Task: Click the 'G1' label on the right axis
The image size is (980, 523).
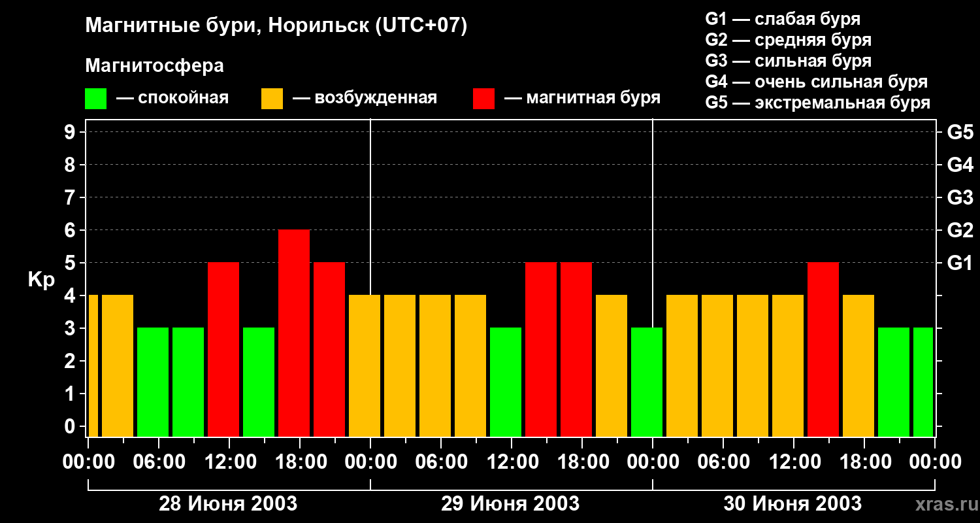Action: click(x=960, y=263)
